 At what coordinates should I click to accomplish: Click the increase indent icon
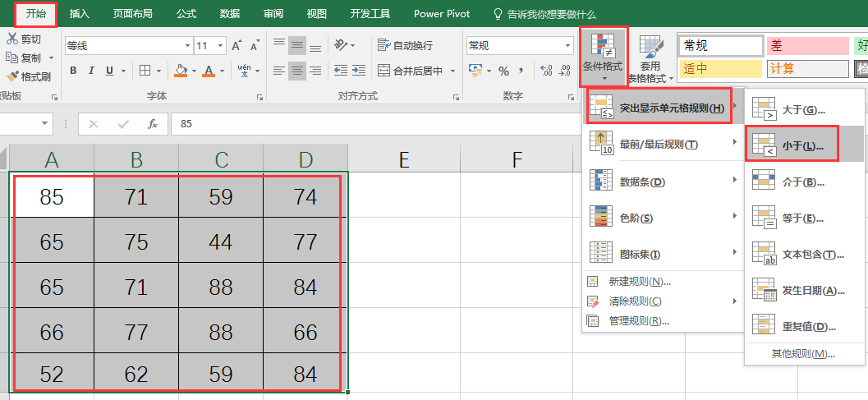pyautogui.click(x=359, y=71)
